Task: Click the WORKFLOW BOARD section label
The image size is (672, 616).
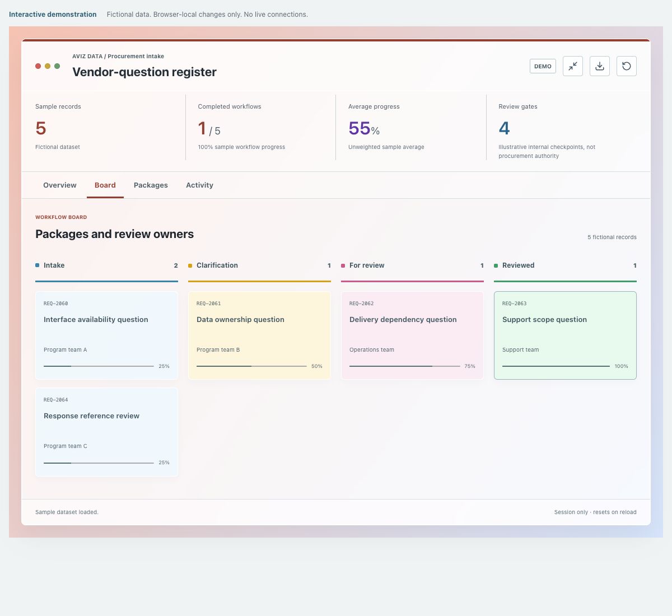Action: [61, 217]
